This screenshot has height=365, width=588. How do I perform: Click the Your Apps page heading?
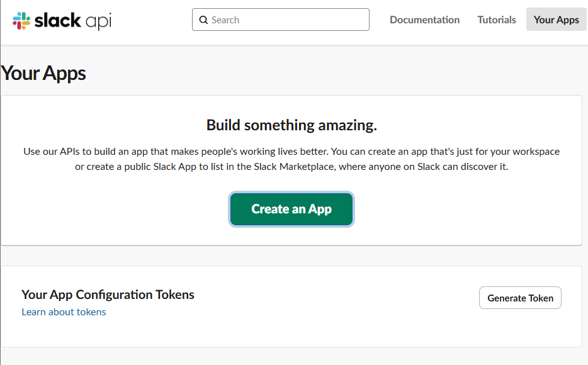click(43, 73)
